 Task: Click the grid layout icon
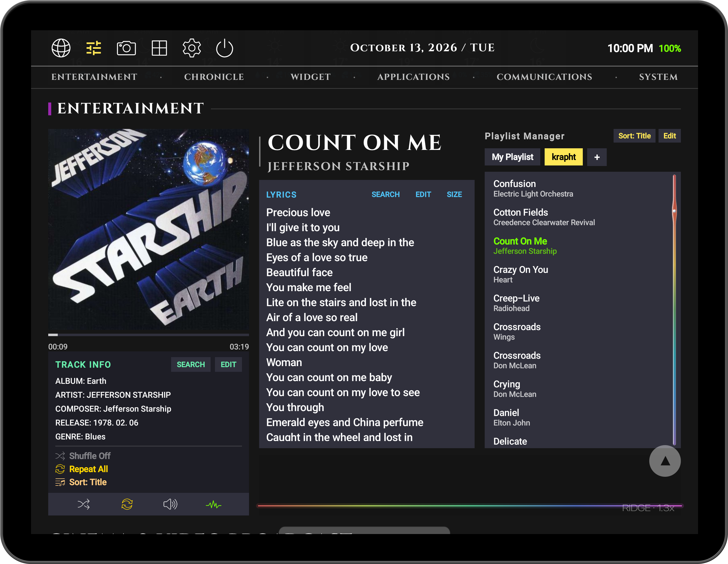point(159,48)
